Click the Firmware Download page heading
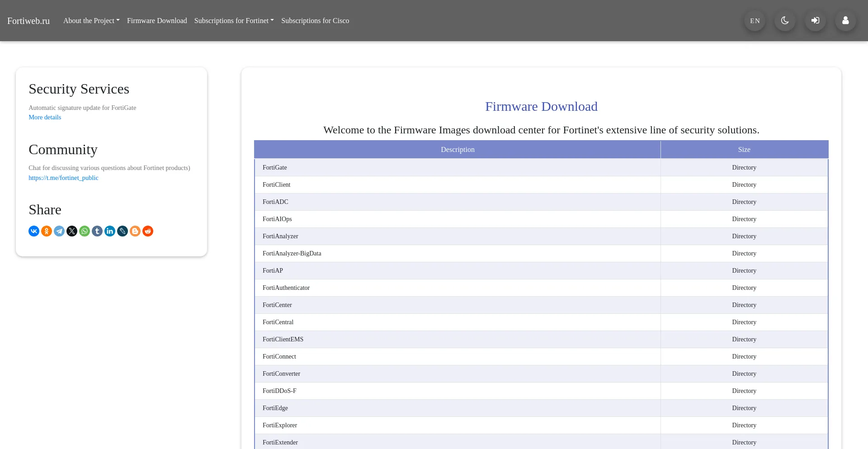868x449 pixels. tap(541, 106)
